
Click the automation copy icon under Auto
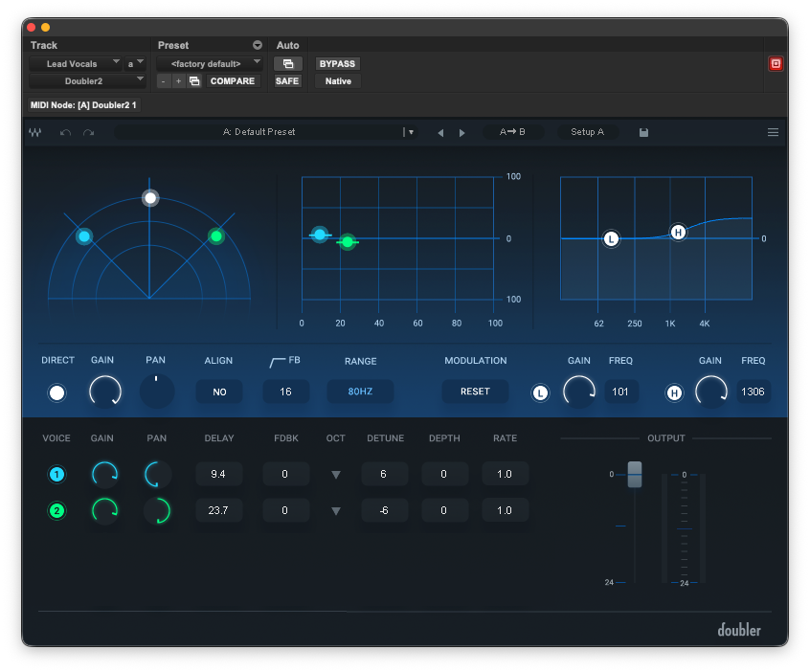[287, 63]
